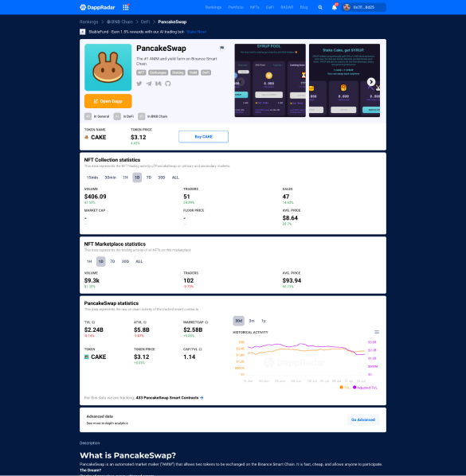Select 15min in NFT Collection statistics

pyautogui.click(x=92, y=178)
